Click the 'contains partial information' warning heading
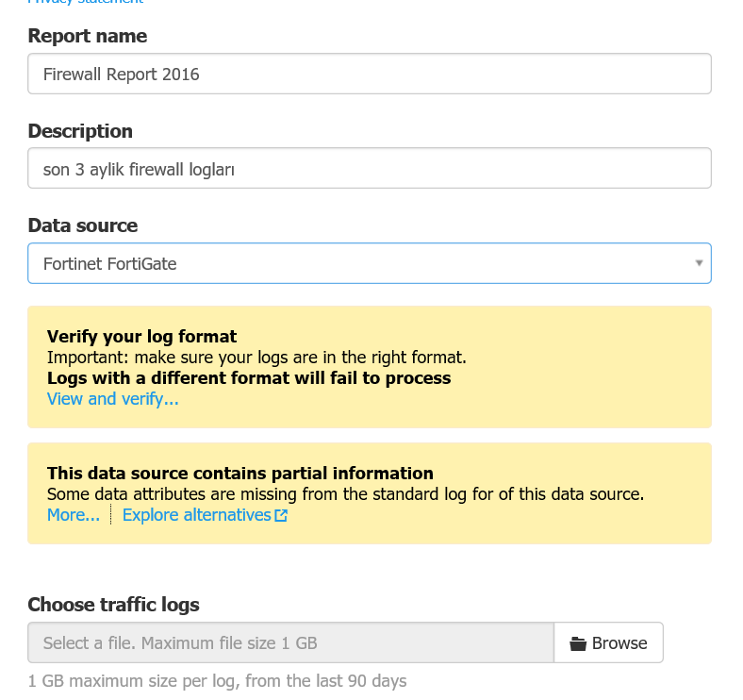This screenshot has height=700, width=743. pos(239,474)
